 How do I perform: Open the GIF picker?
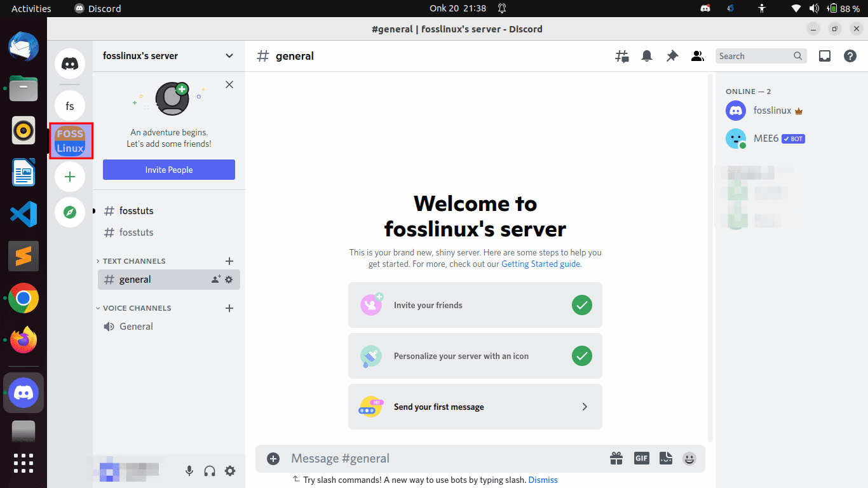641,458
